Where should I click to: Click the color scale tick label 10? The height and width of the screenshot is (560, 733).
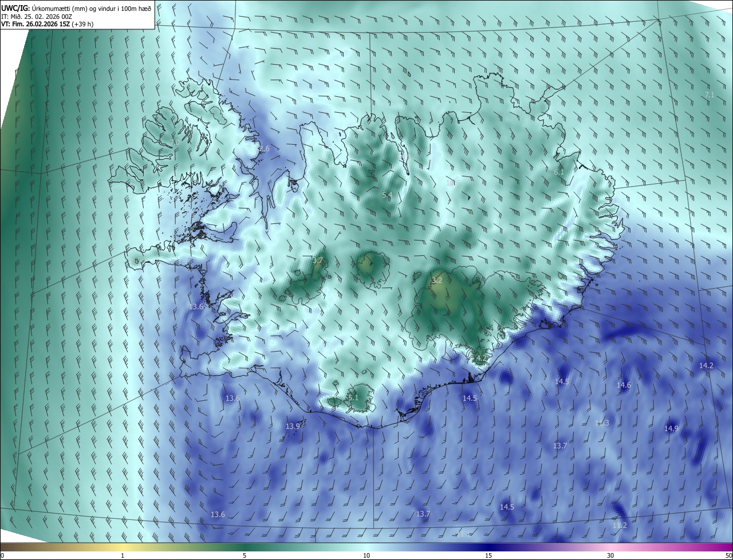(366, 555)
